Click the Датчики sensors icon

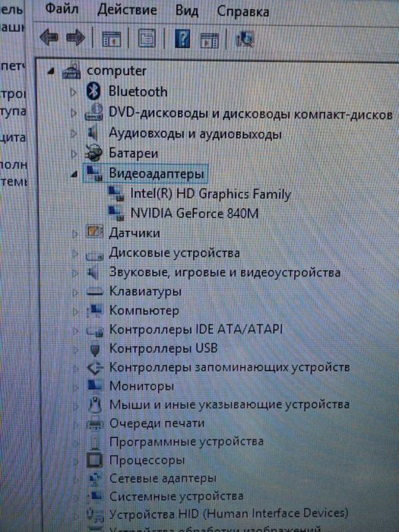click(x=94, y=232)
